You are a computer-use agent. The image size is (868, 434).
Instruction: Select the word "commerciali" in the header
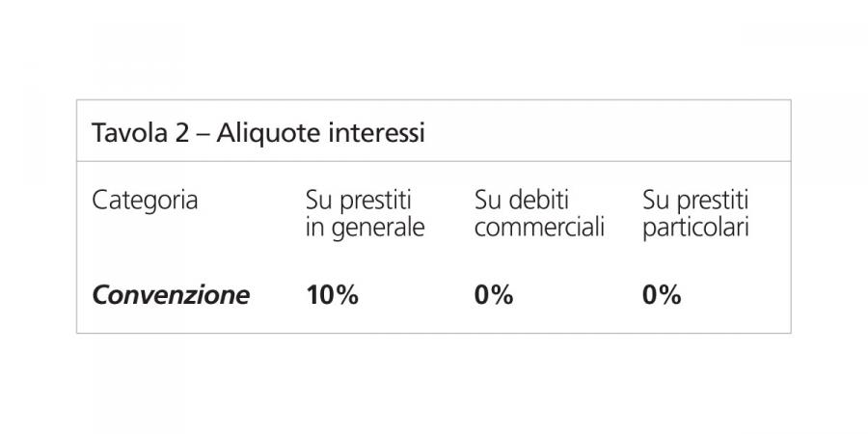539,230
